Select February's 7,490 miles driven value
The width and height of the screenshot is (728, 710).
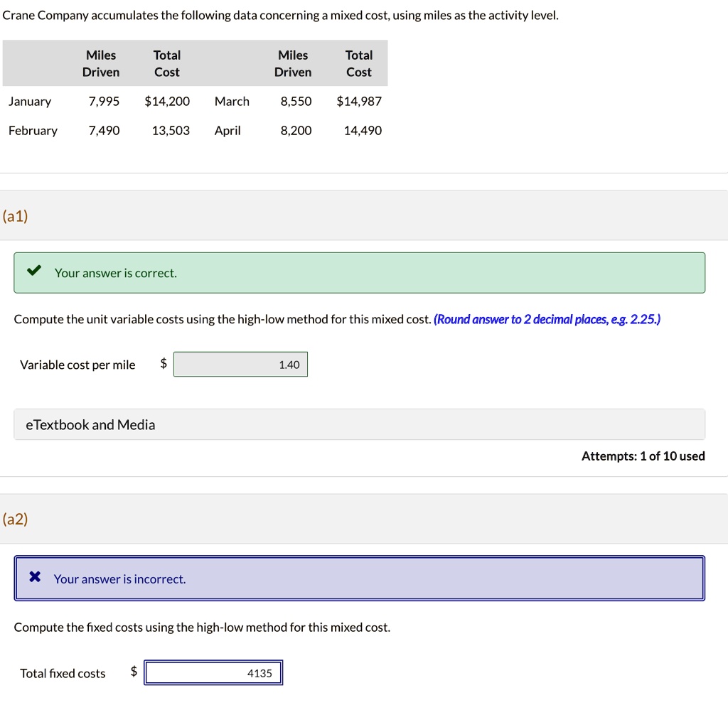[x=105, y=130]
